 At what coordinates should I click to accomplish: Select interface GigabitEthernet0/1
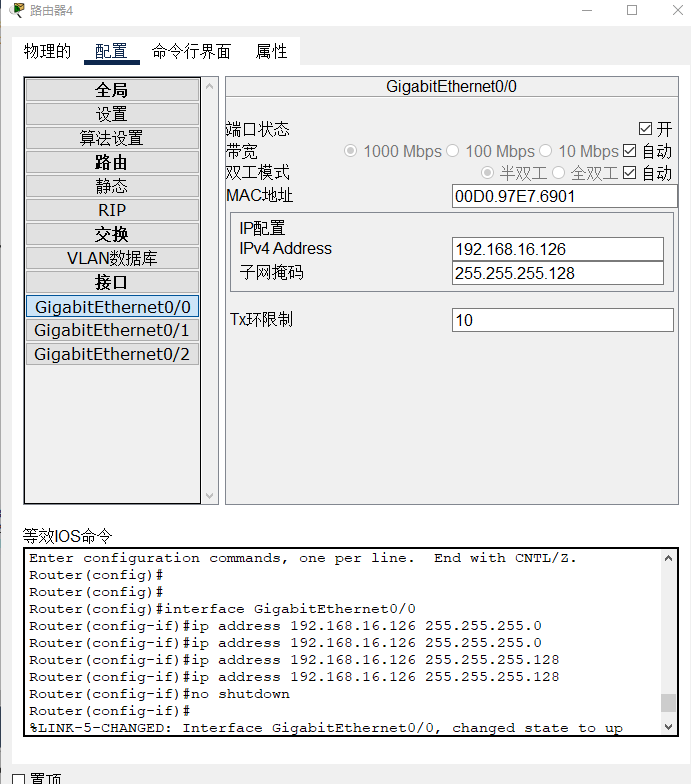click(112, 330)
